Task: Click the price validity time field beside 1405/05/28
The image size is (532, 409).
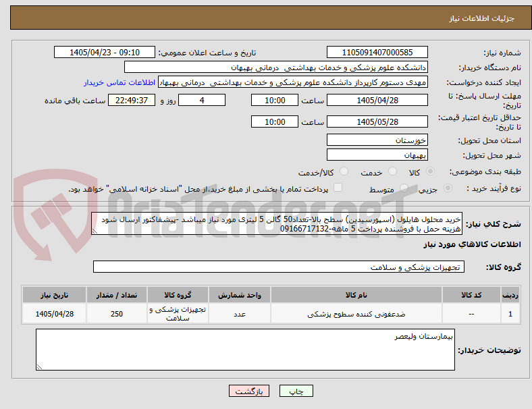Action: click(x=275, y=121)
